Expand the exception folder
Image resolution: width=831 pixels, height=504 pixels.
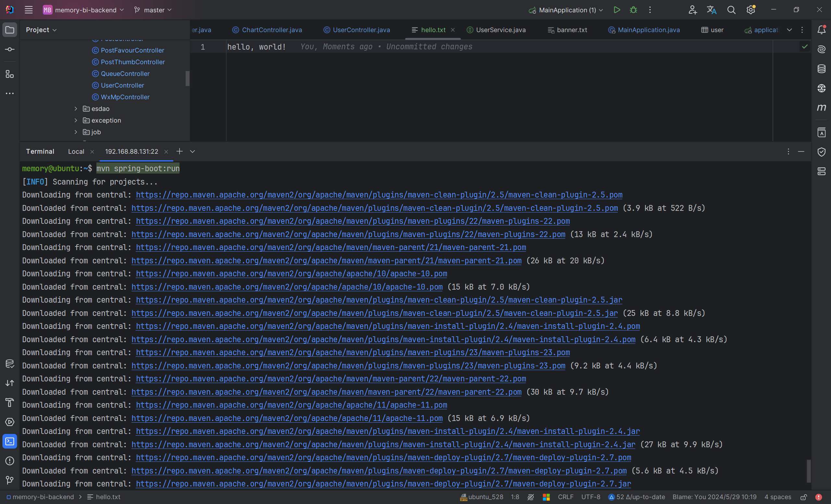[76, 120]
